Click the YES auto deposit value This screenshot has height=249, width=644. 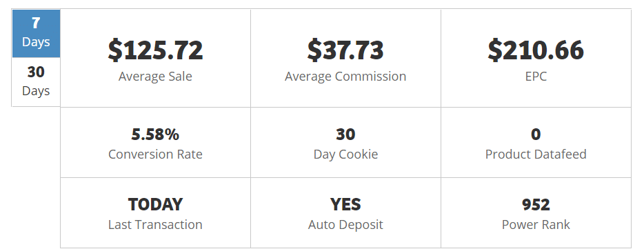(x=345, y=205)
